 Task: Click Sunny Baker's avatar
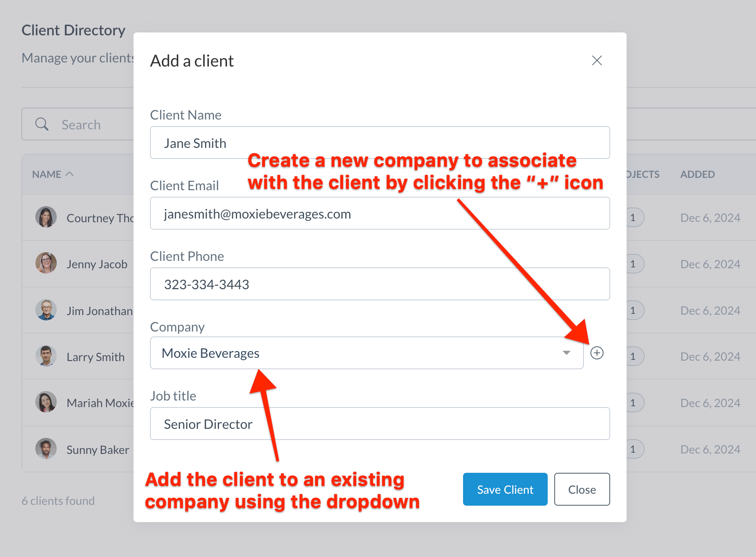point(46,449)
